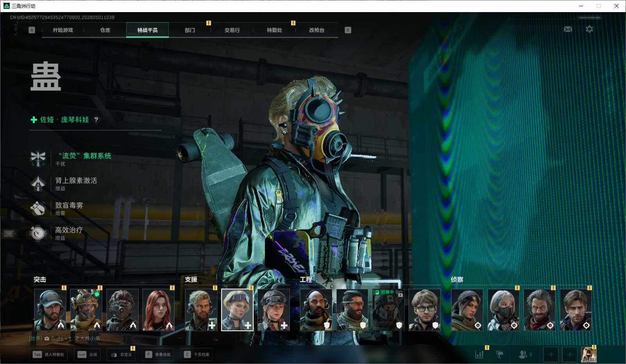Click the 突击 class heading
626x364 pixels.
coord(40,280)
